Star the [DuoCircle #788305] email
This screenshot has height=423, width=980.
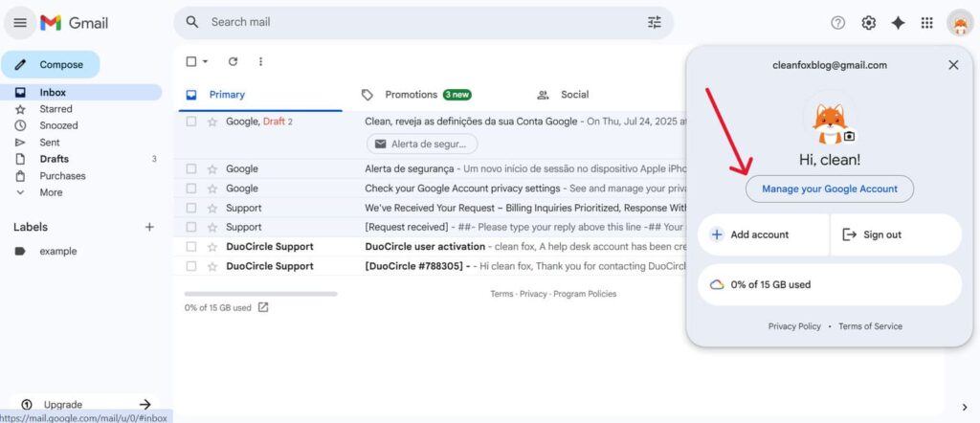click(x=212, y=266)
